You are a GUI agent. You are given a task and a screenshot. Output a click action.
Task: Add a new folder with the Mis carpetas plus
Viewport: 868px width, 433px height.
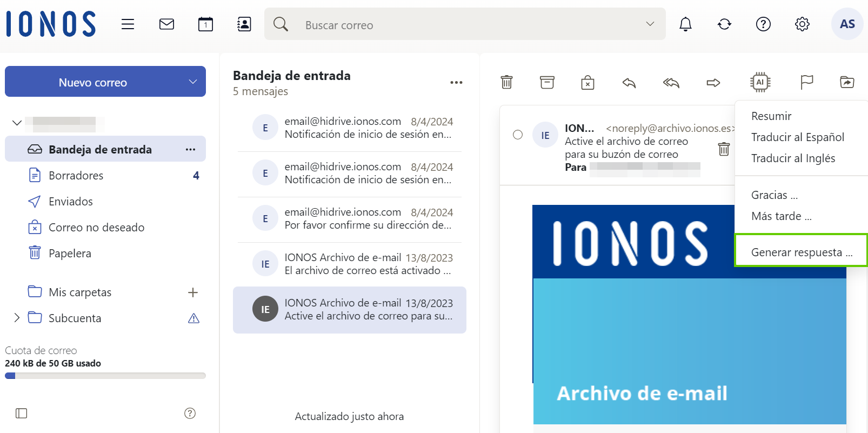[x=193, y=292]
